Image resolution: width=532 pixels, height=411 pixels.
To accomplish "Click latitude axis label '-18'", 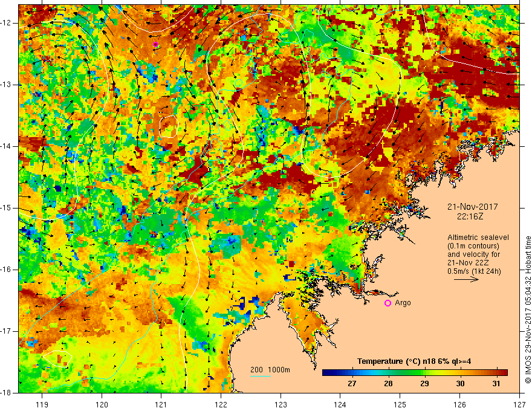I will click(6, 393).
